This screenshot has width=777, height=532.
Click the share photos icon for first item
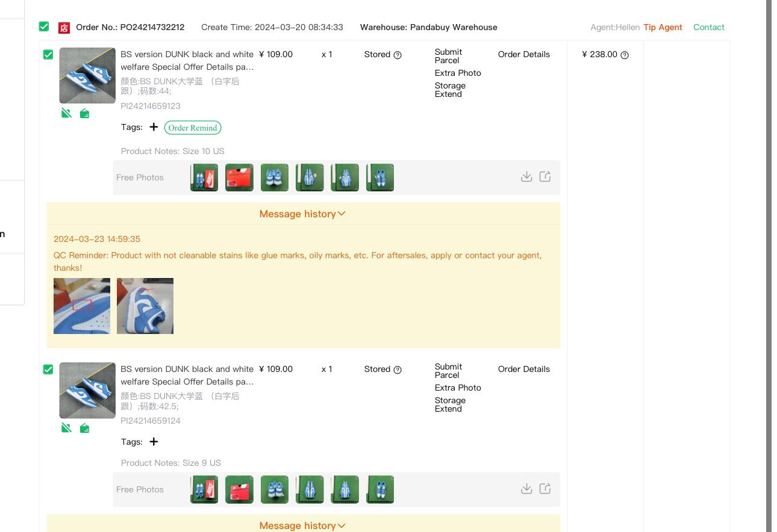(545, 176)
